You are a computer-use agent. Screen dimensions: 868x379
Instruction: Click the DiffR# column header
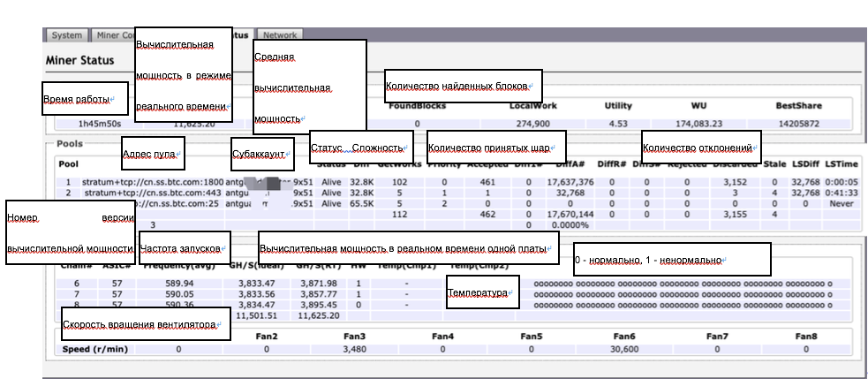click(x=612, y=164)
